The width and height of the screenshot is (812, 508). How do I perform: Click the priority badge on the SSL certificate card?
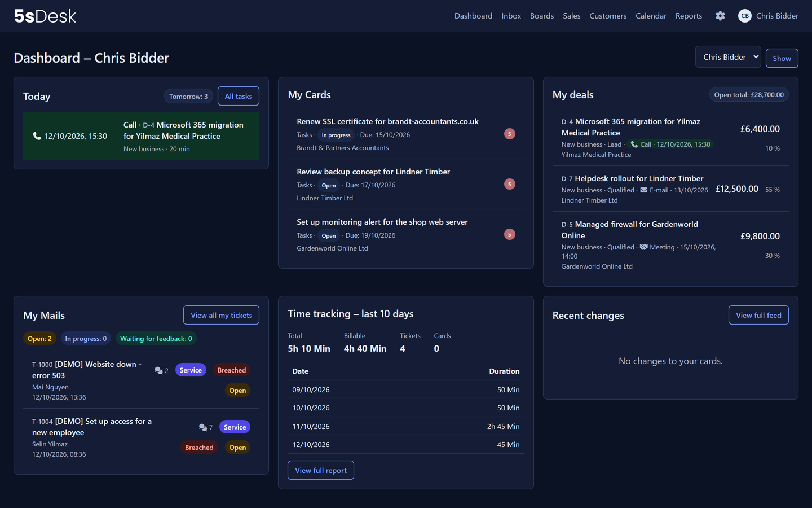point(510,134)
